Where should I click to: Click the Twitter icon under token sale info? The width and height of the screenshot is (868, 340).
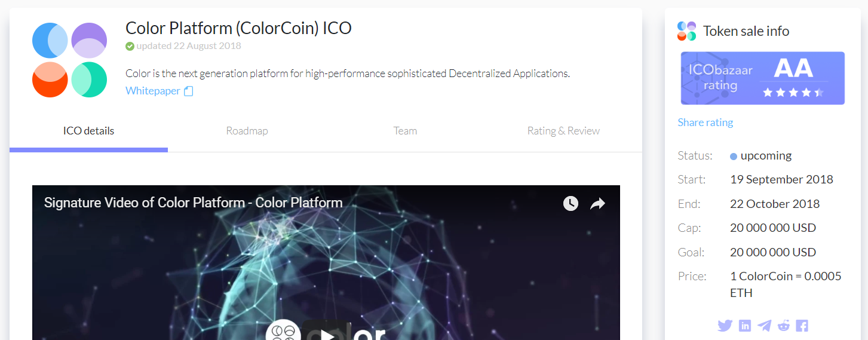coord(725,326)
